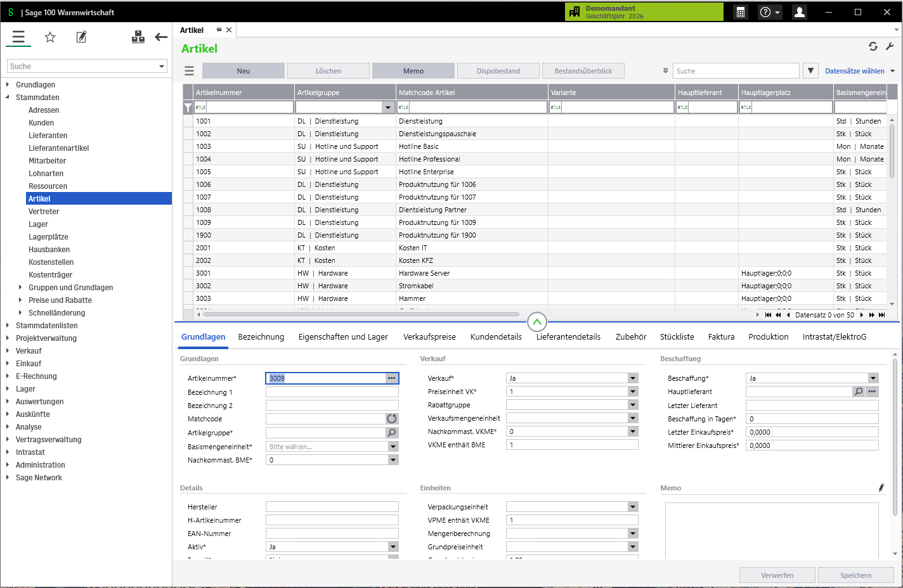Click the user profile icon in title bar
Viewport: 903px width, 588px height.
pyautogui.click(x=800, y=12)
